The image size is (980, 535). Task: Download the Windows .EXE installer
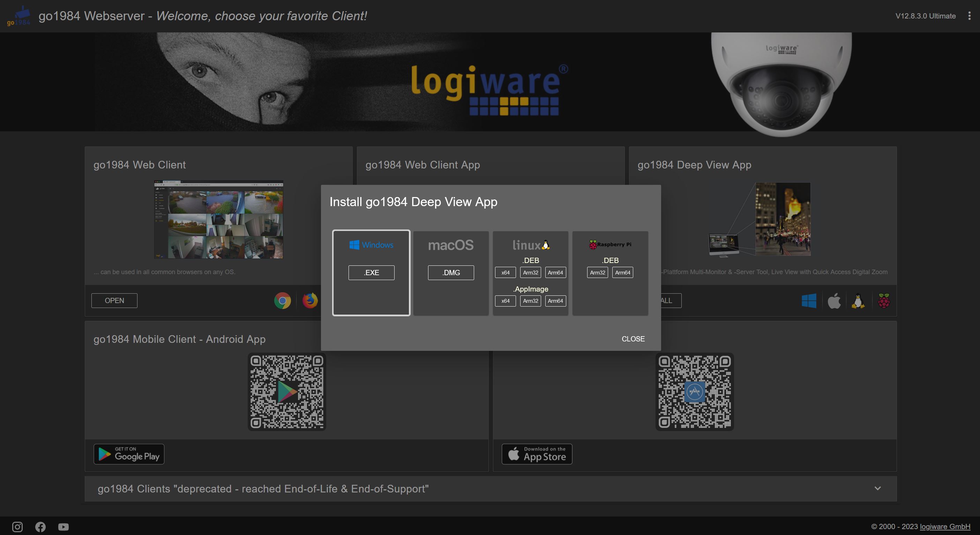coord(371,273)
